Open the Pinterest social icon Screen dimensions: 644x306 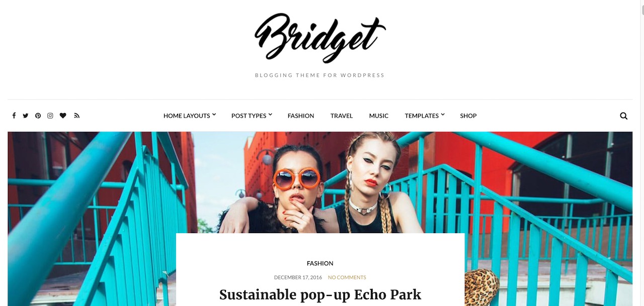[38, 116]
